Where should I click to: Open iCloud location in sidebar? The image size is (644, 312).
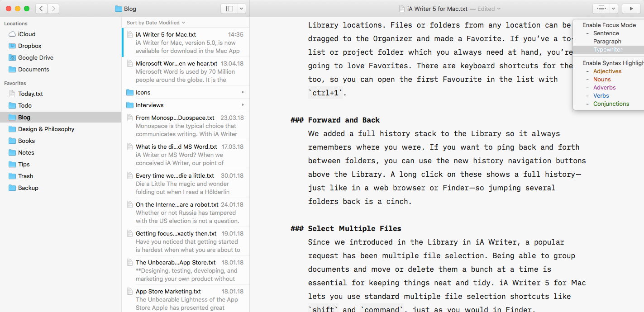(26, 34)
